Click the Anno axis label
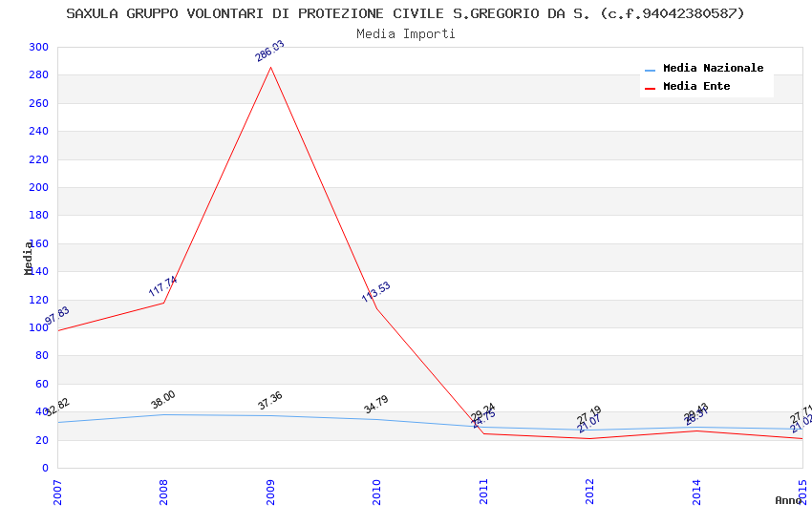 tap(788, 500)
